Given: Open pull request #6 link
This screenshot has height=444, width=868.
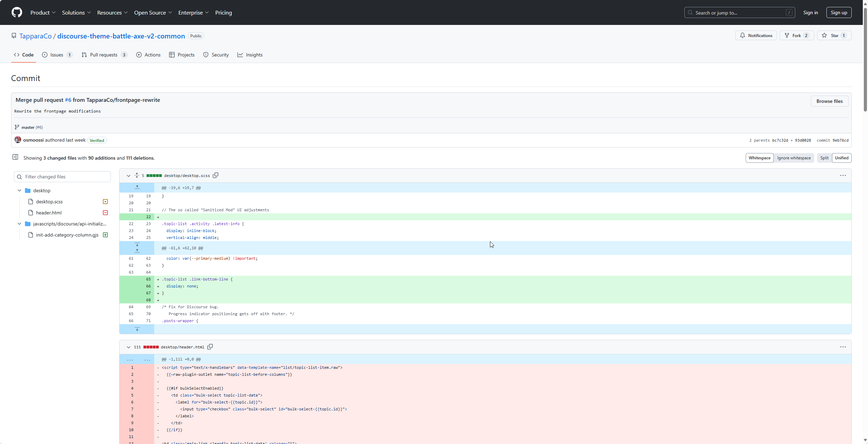Looking at the screenshot, I should click(x=68, y=100).
